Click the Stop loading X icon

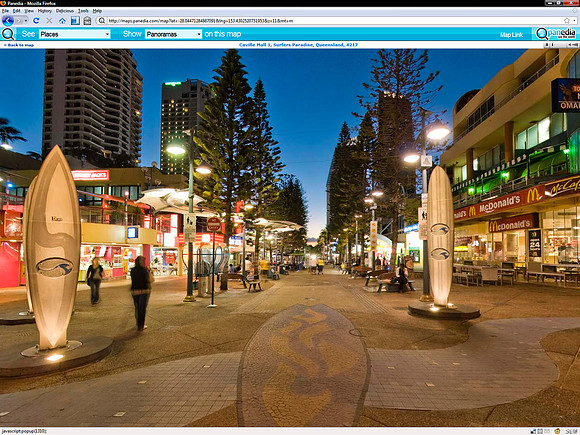49,21
